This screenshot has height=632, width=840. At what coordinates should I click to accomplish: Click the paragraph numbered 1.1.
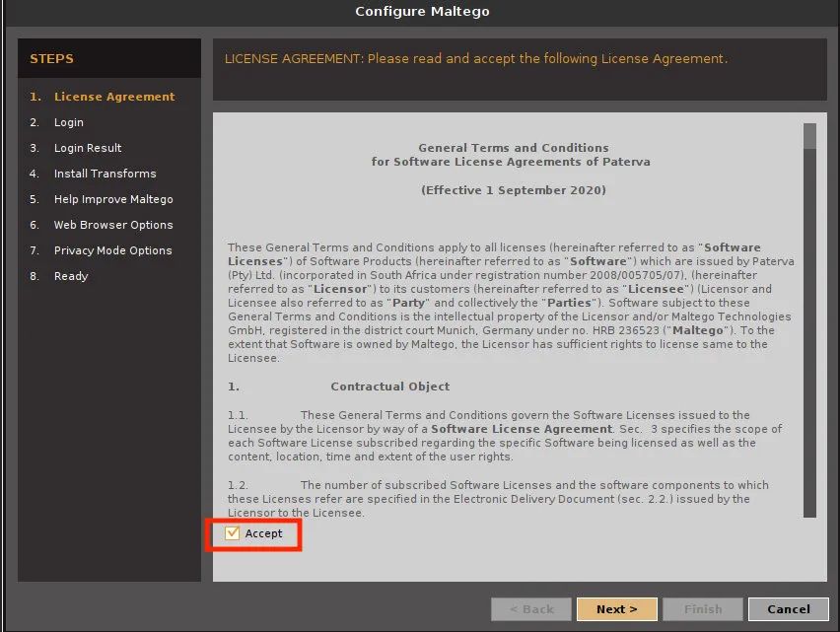pos(505,436)
